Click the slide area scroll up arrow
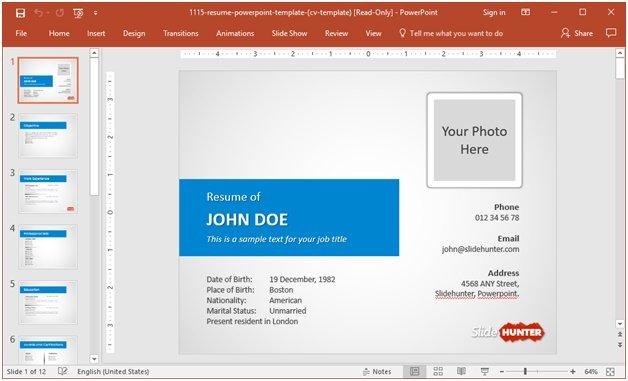 (x=620, y=53)
